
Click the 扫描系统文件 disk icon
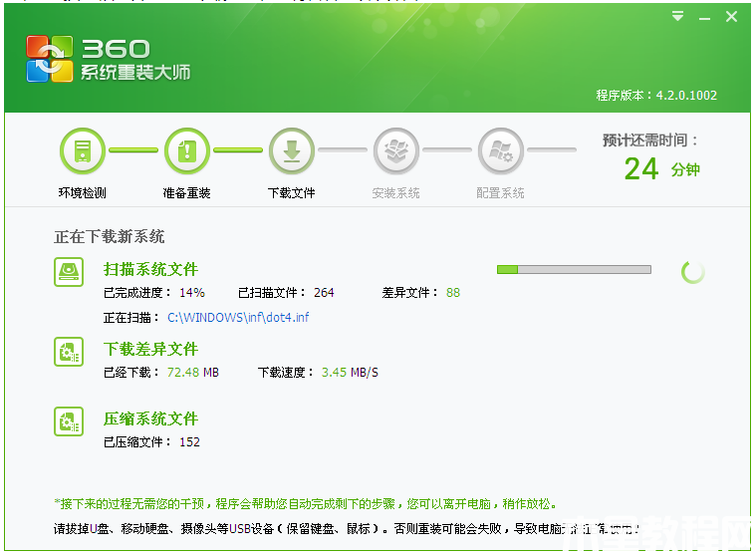69,272
